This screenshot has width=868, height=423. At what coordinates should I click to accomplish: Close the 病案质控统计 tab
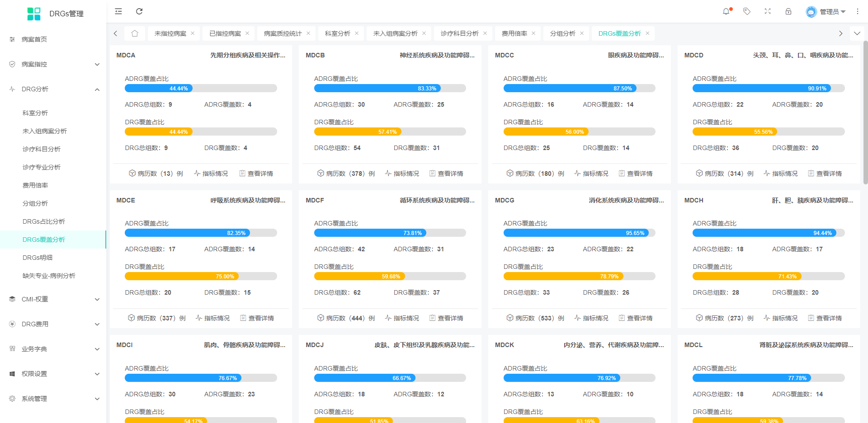(x=308, y=33)
